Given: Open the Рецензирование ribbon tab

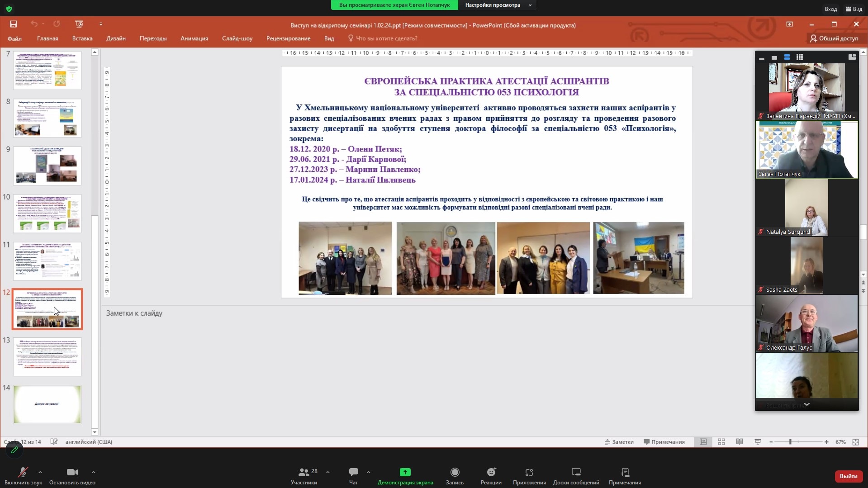Looking at the screenshot, I should click(x=288, y=38).
